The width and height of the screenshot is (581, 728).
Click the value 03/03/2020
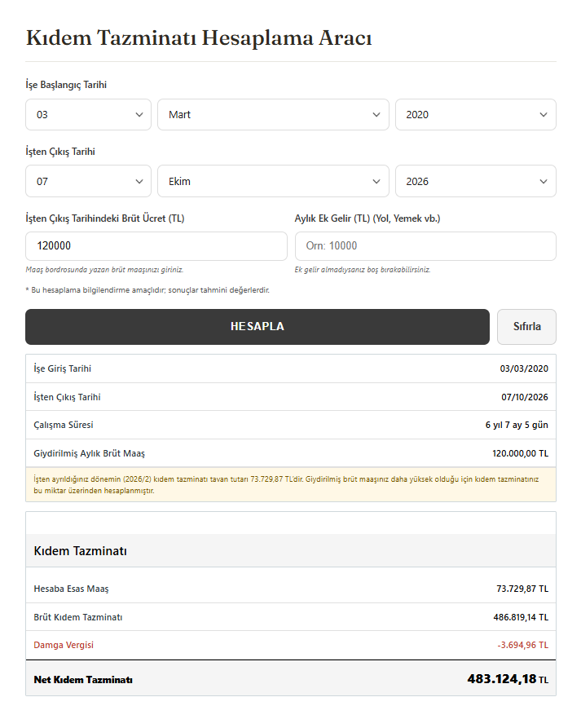tap(524, 368)
